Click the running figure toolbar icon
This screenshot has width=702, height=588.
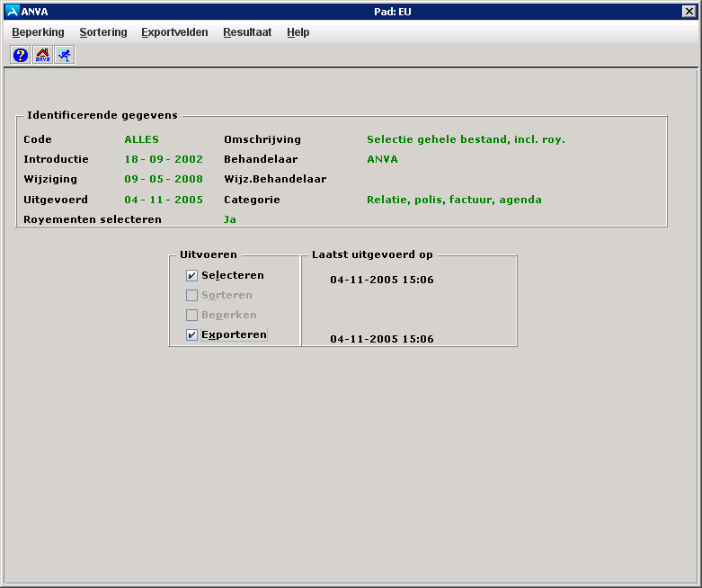click(x=65, y=55)
